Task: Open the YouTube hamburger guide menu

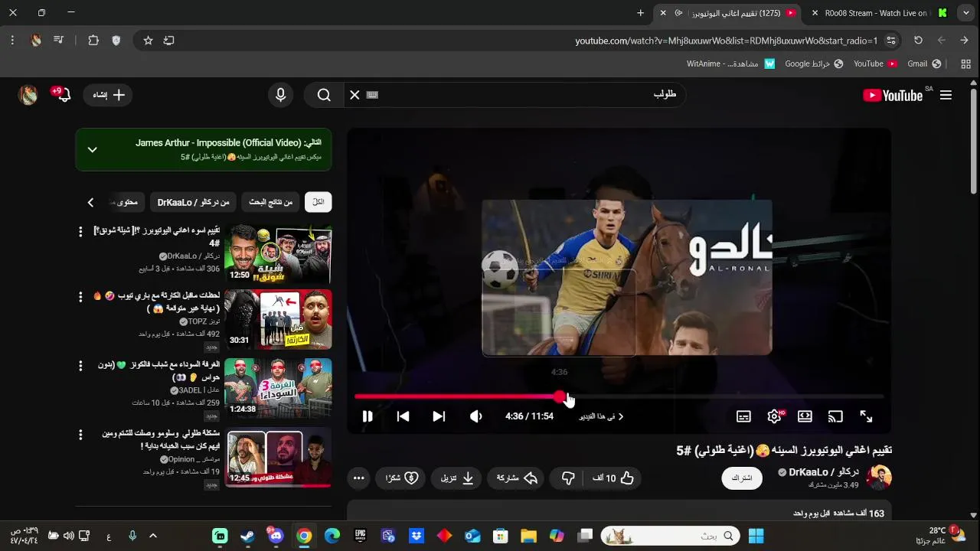Action: 946,95
